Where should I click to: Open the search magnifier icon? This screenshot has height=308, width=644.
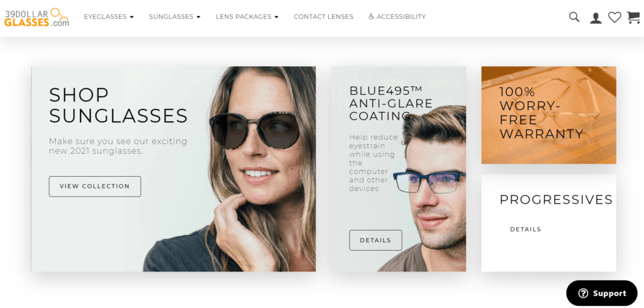coord(574,17)
